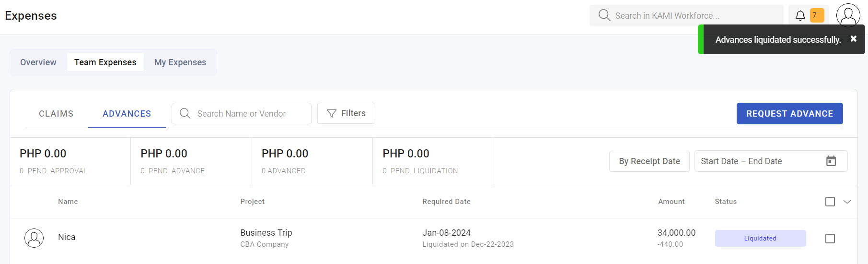Click the magnifier icon in KAMI search
This screenshot has width=868, height=264.
click(604, 15)
